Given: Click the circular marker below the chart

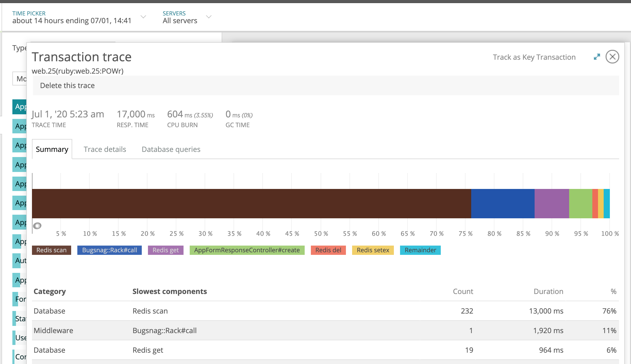Looking at the screenshot, I should pos(37,226).
